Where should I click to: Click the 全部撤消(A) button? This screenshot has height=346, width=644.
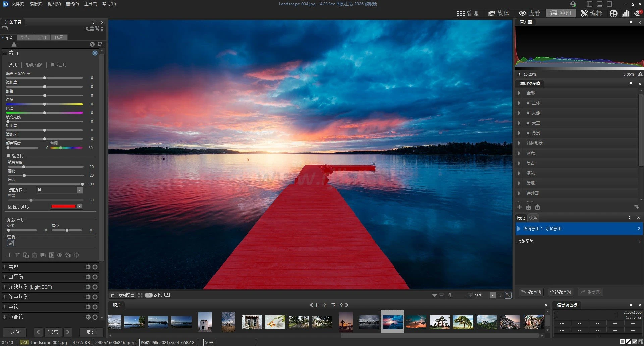click(x=560, y=292)
